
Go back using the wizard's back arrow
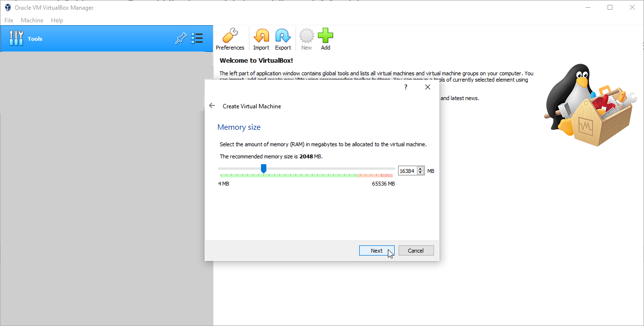(x=212, y=105)
